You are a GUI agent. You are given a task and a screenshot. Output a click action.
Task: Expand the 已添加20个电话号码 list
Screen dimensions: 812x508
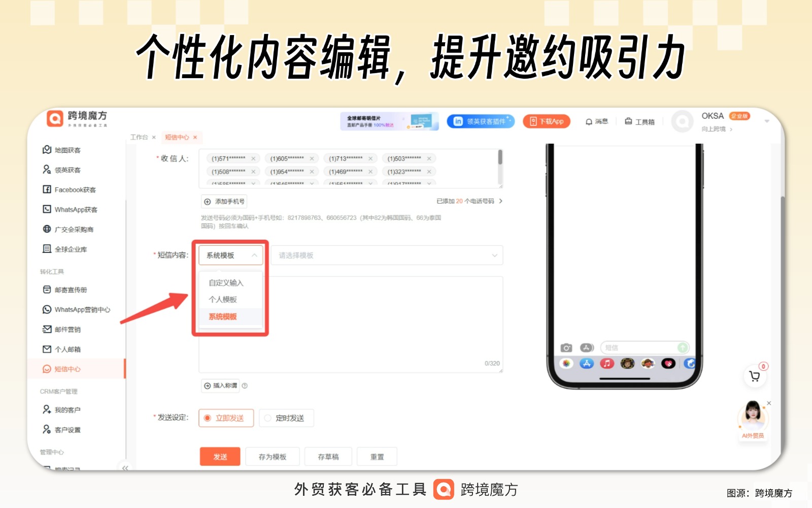(x=500, y=201)
